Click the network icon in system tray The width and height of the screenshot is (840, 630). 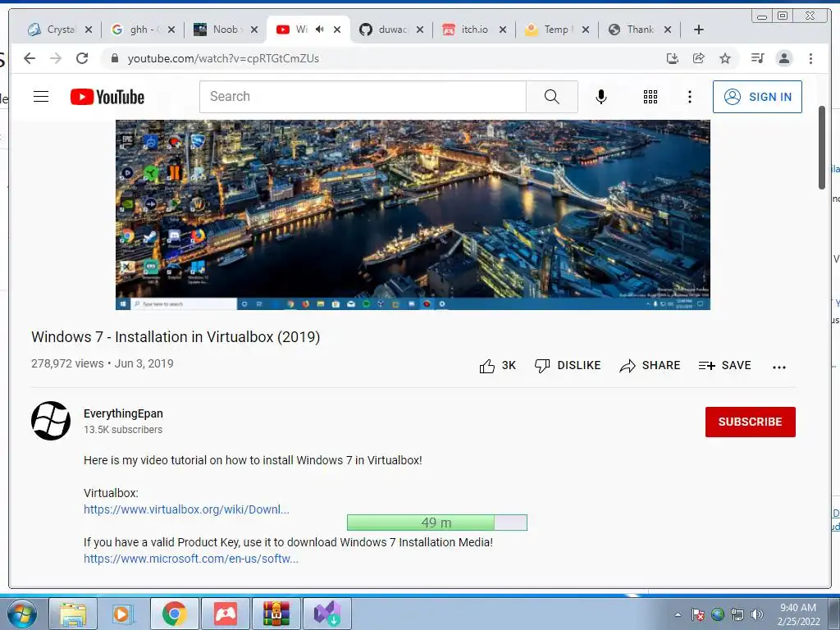click(737, 614)
